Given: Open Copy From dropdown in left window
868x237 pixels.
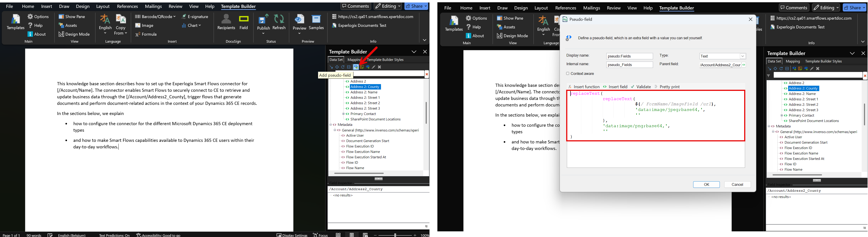Looking at the screenshot, I should 121,24.
